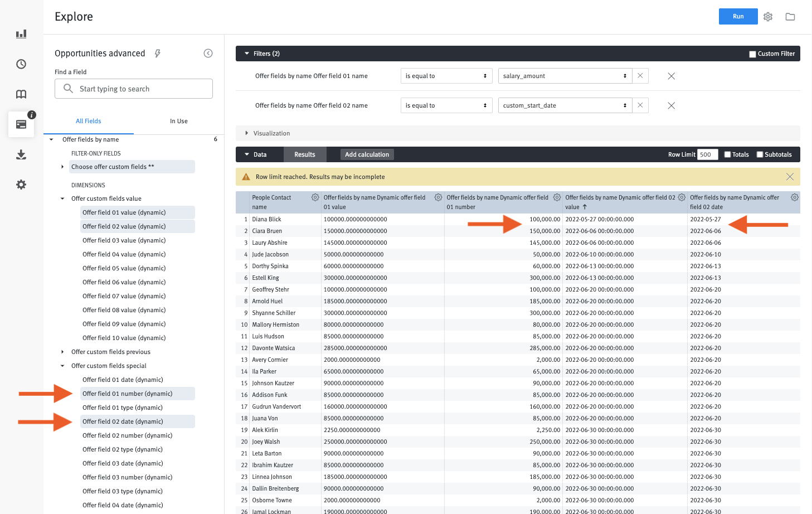812x514 pixels.
Task: Click the Row Limit input field
Action: click(x=707, y=154)
